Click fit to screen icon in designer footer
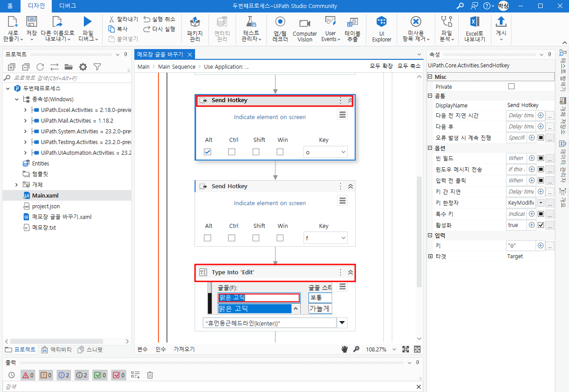Image resolution: width=569 pixels, height=392 pixels. pos(406,349)
